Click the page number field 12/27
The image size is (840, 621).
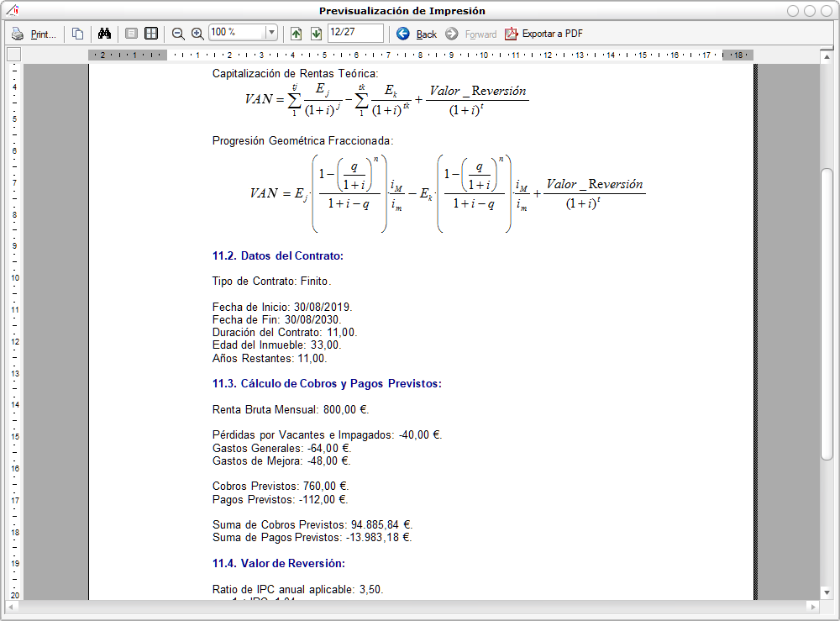pyautogui.click(x=355, y=33)
